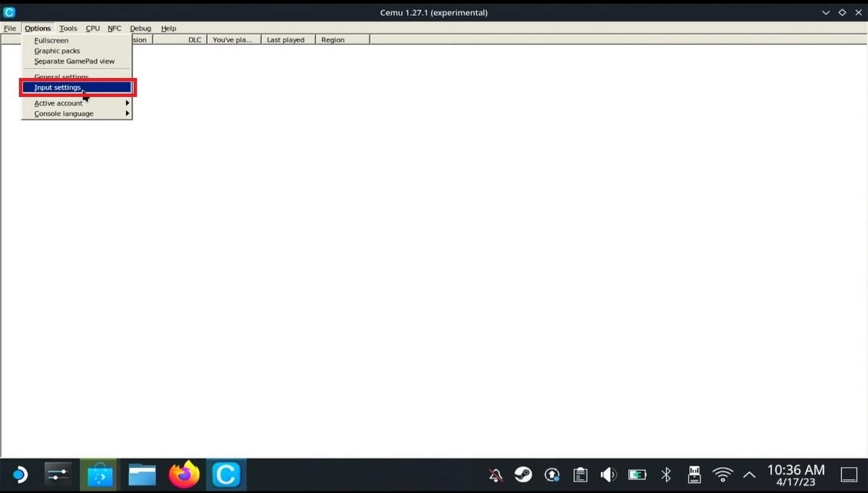Image resolution: width=868 pixels, height=493 pixels.
Task: Switch to Cemu in the taskbar
Action: click(226, 475)
